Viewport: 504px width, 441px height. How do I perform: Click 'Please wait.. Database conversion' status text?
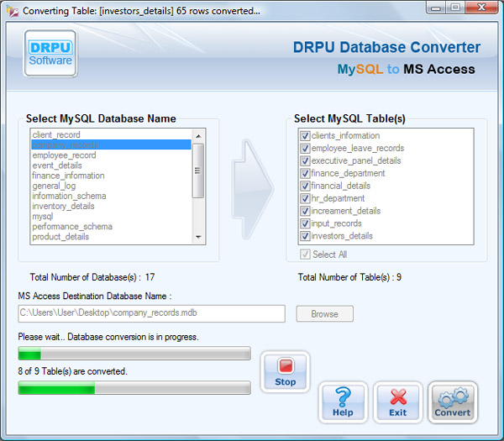coord(108,337)
